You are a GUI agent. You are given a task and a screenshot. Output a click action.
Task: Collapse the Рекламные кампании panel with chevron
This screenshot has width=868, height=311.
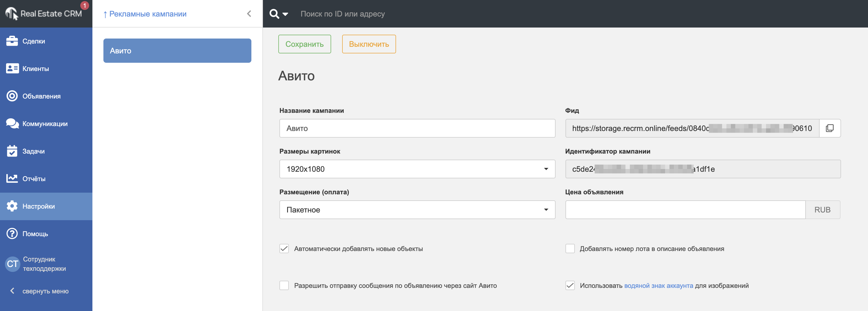(249, 14)
